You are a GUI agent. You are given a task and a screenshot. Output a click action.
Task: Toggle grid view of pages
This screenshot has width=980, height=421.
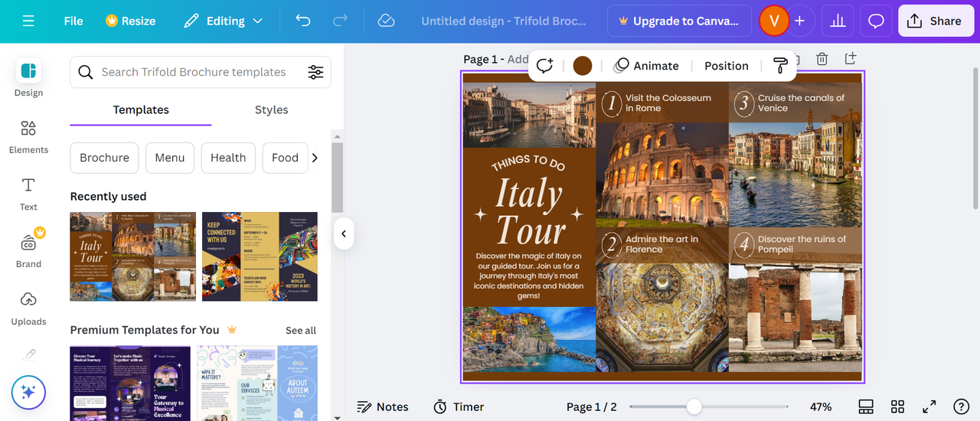[x=897, y=406]
